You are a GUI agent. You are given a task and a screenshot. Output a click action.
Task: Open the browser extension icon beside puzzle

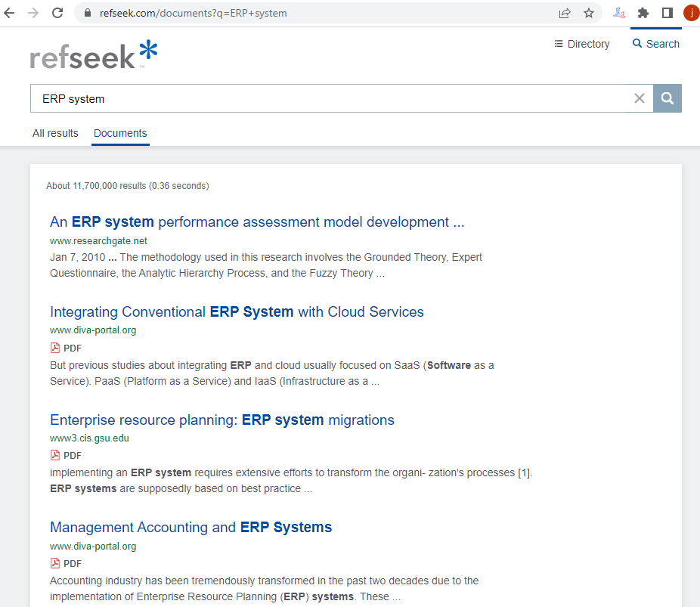click(x=619, y=13)
